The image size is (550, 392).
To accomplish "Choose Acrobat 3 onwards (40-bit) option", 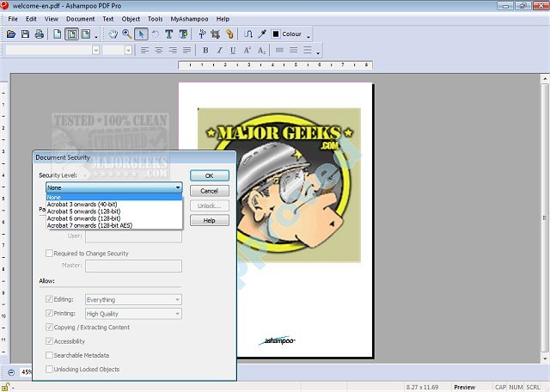I will (114, 205).
